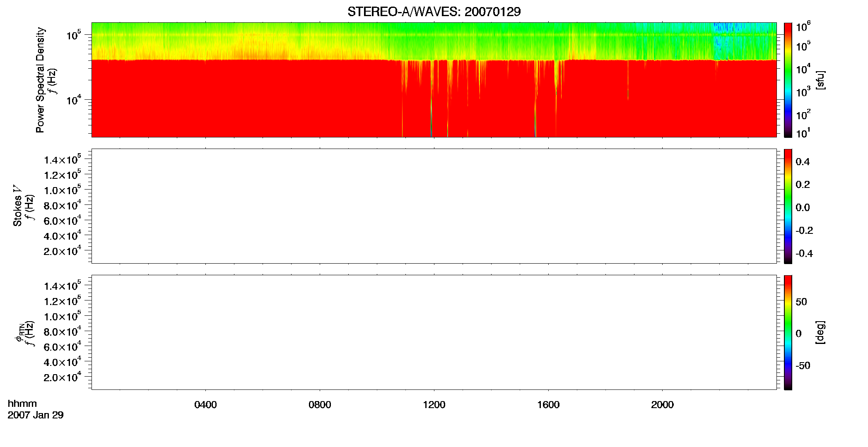Select the "Power Spectral Density" axis label

(40, 80)
